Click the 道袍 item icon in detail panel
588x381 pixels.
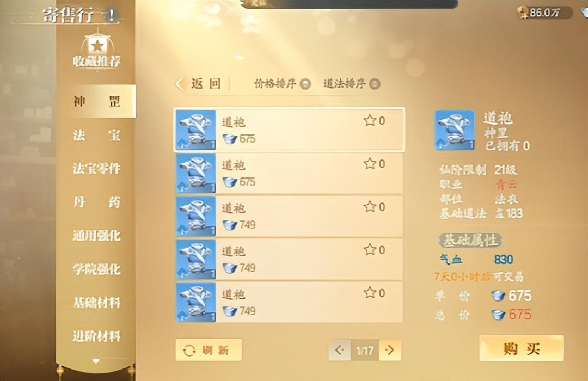[x=455, y=130]
